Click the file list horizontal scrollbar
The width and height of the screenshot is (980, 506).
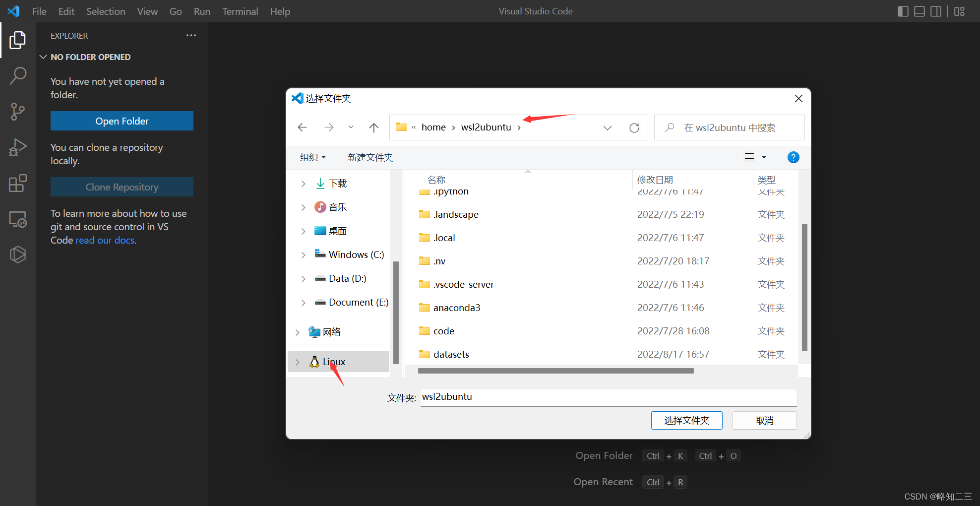coord(555,371)
